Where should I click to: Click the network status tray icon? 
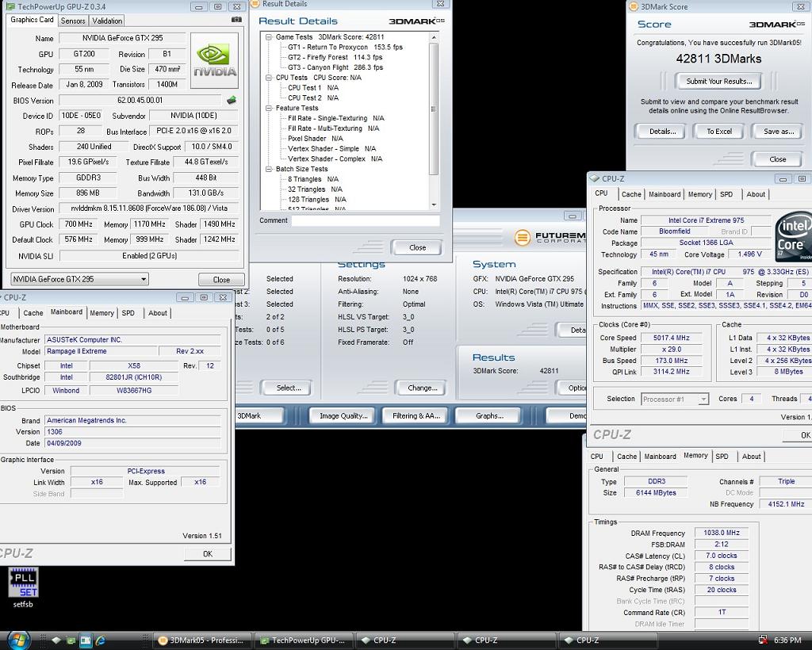click(x=763, y=640)
